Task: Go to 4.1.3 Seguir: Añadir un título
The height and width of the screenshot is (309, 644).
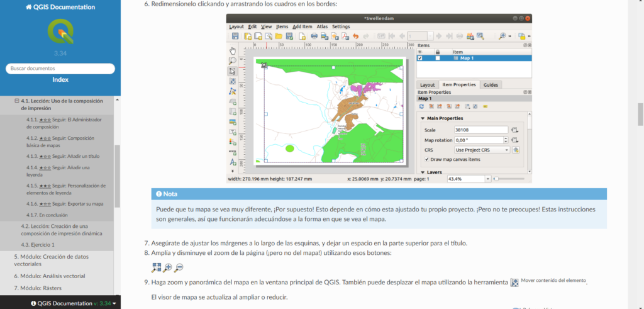Action: pos(63,156)
